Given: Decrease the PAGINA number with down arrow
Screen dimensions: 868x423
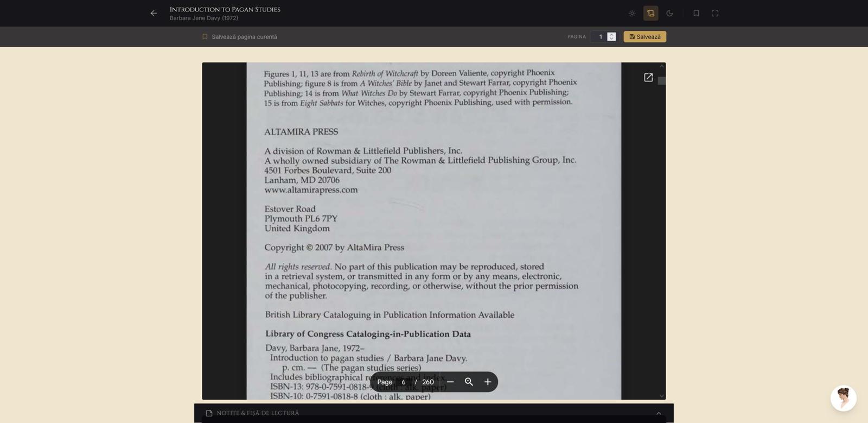Looking at the screenshot, I should click(611, 39).
